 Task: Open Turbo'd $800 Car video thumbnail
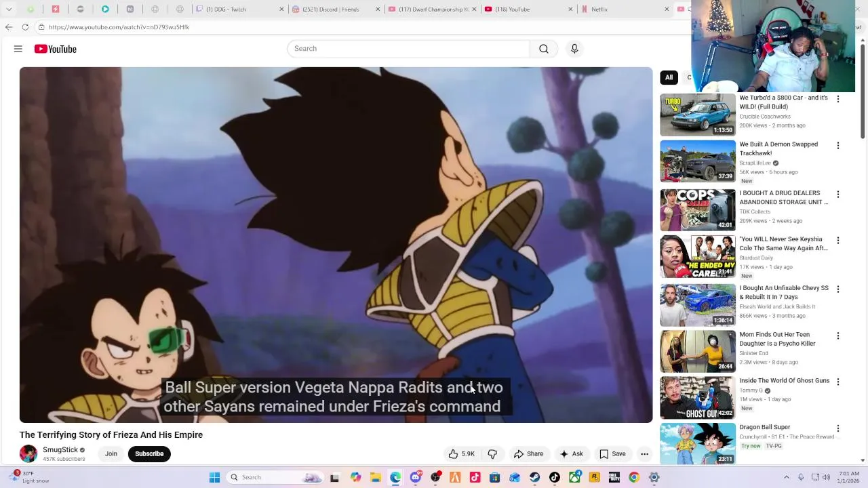[698, 115]
